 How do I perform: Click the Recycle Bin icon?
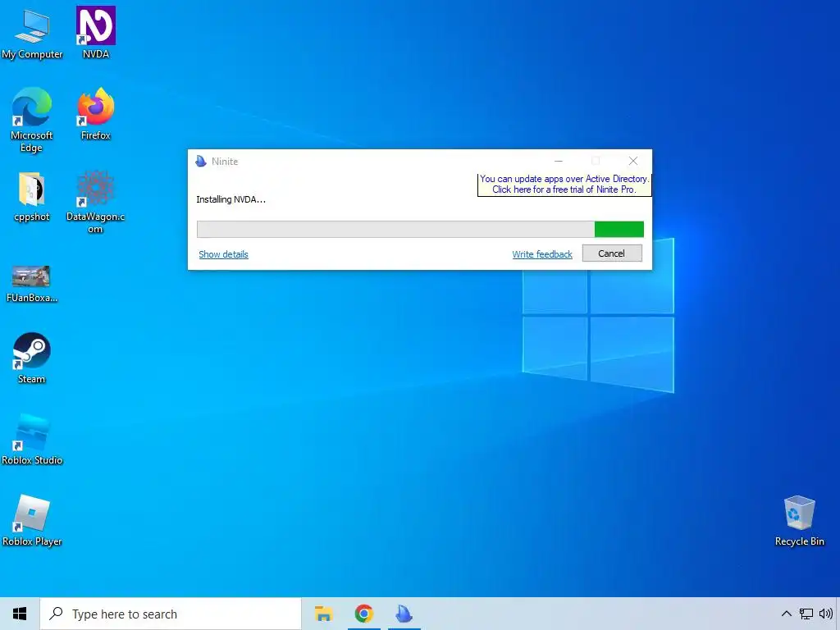coord(799,521)
